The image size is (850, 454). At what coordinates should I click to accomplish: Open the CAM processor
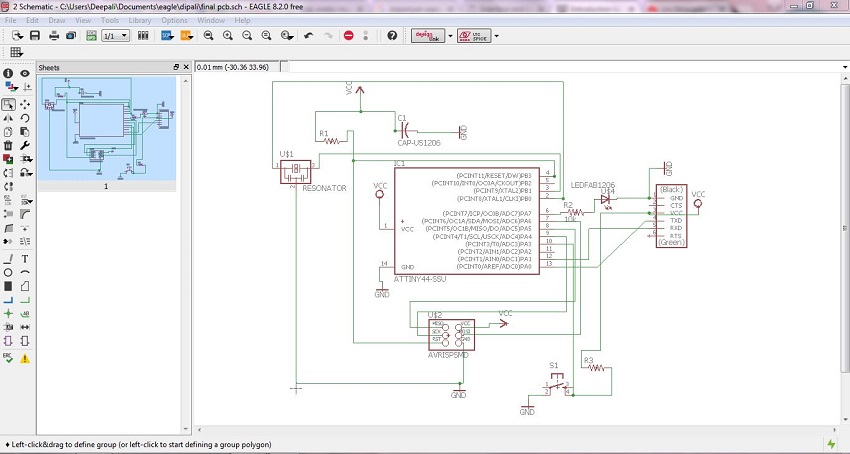click(71, 35)
